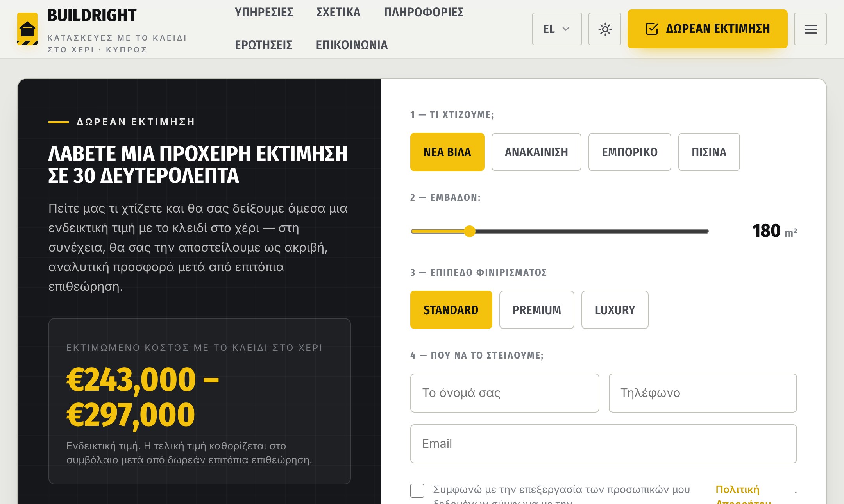Tick the data processing consent checkbox
The image size is (844, 504).
point(417,491)
